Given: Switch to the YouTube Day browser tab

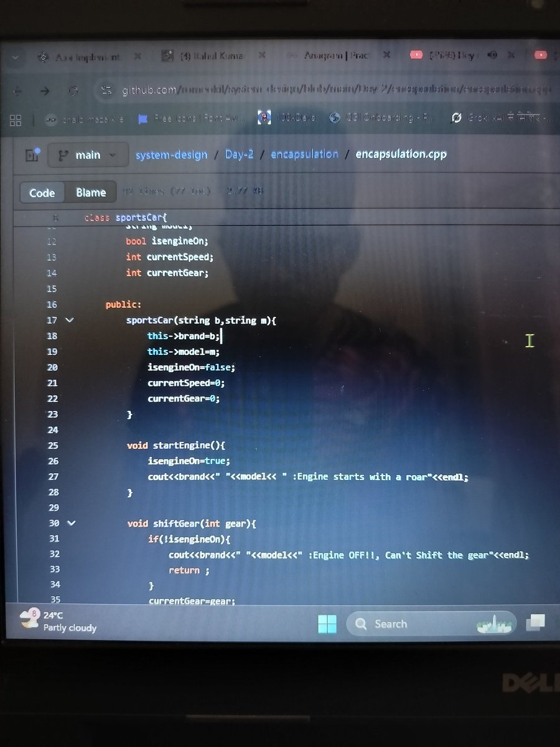Looking at the screenshot, I should click(x=451, y=55).
